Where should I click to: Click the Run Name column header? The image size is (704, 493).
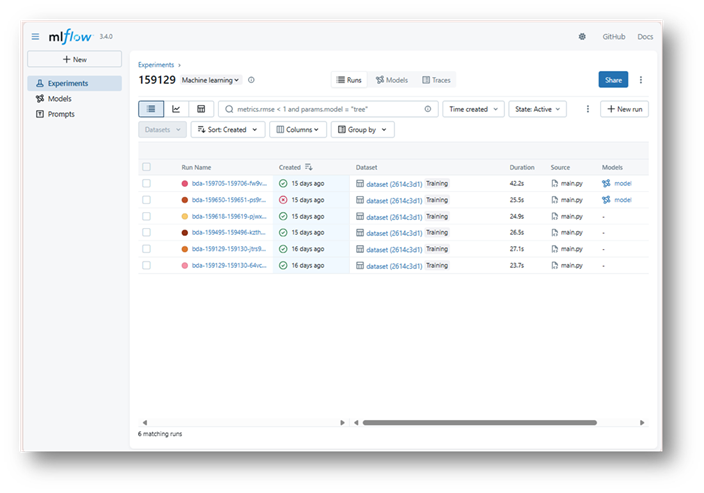pyautogui.click(x=196, y=167)
